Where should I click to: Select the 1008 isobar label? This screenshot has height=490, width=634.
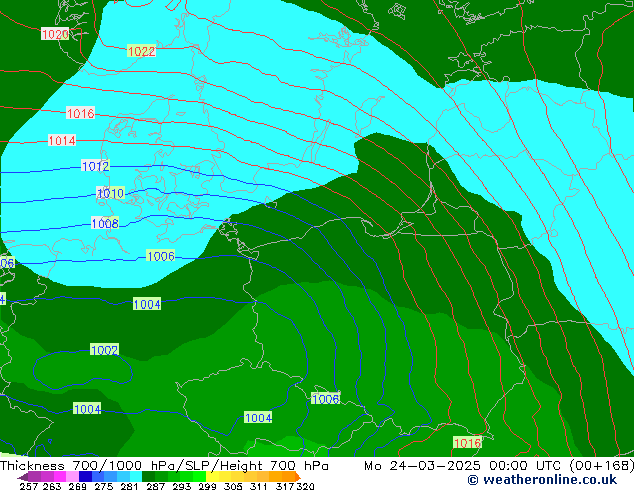tap(105, 223)
